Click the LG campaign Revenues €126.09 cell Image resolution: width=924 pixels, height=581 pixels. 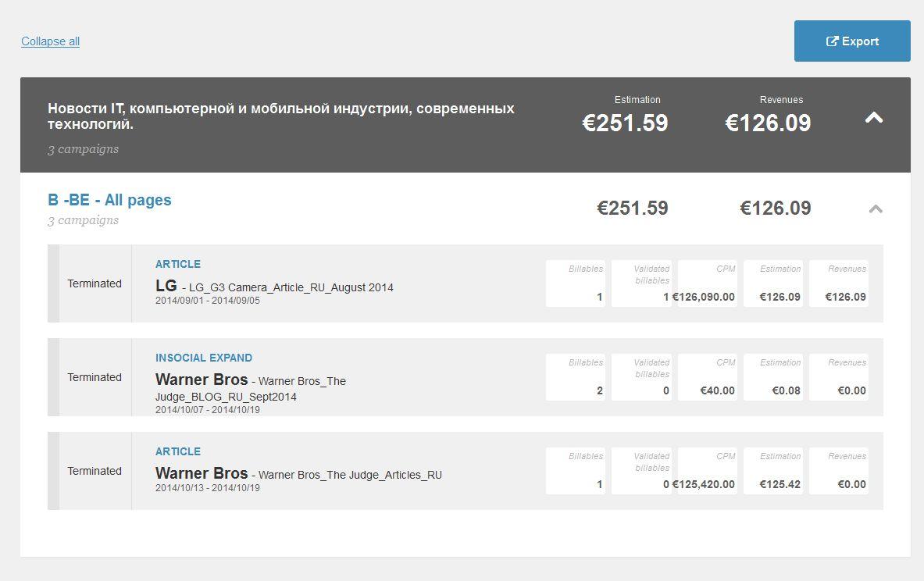click(838, 283)
